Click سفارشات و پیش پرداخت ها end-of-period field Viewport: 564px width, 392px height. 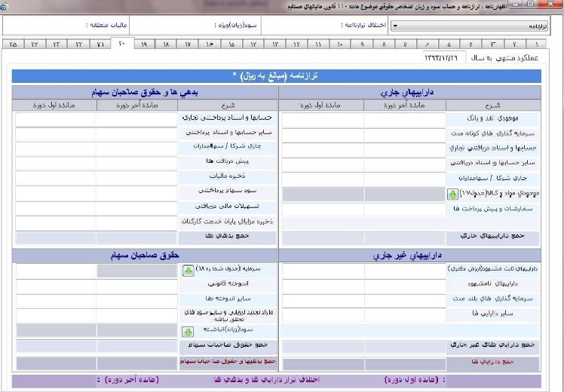coord(405,210)
